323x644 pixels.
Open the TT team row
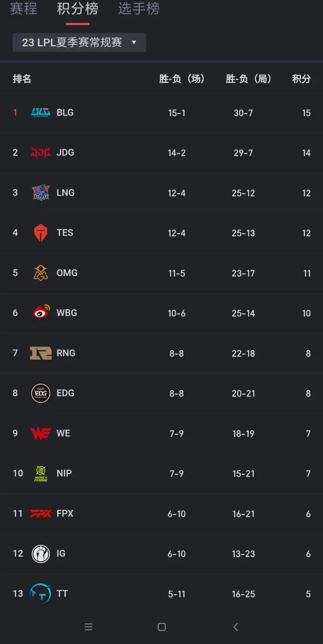coord(161,593)
